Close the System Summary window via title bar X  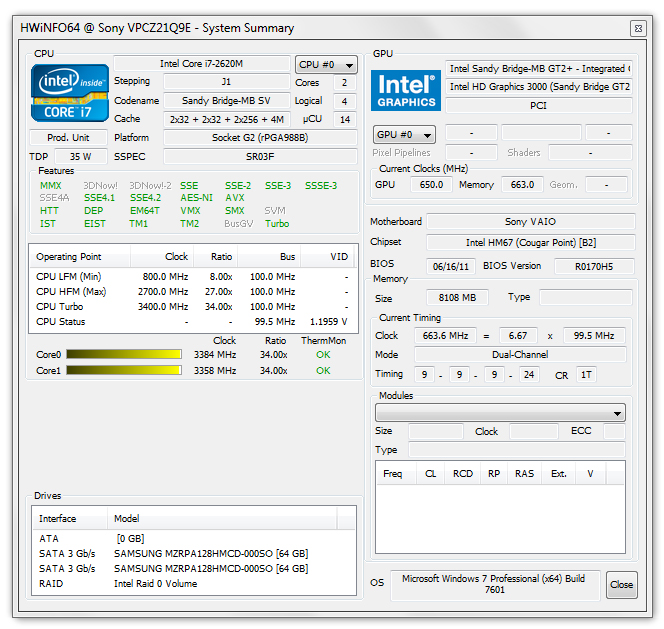[638, 28]
